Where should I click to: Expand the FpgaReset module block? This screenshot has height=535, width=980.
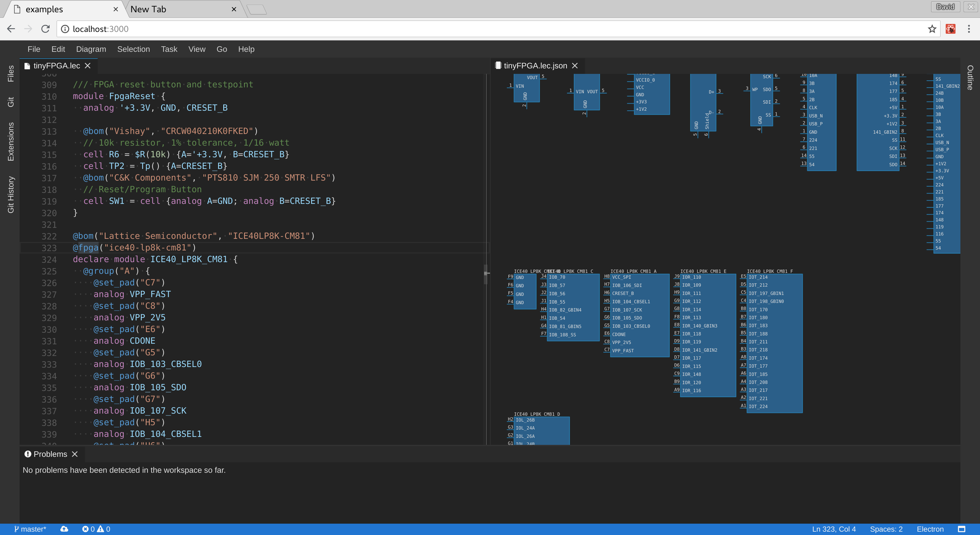point(66,96)
